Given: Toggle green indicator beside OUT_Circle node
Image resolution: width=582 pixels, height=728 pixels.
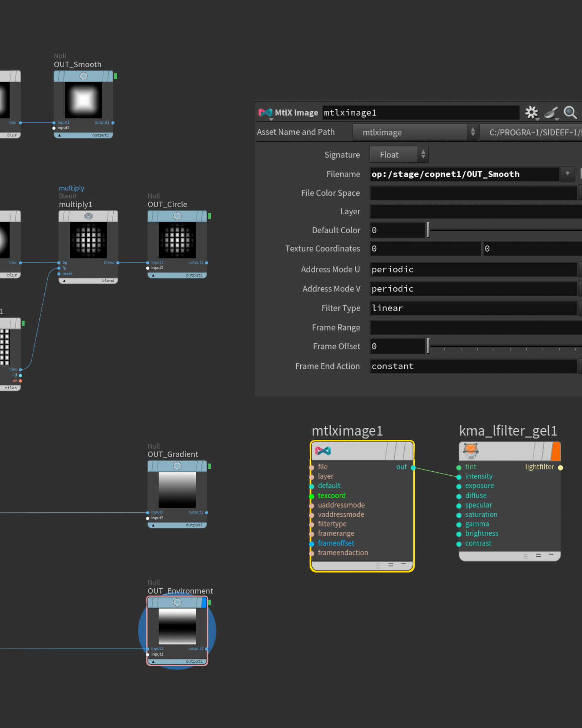Looking at the screenshot, I should [x=210, y=216].
